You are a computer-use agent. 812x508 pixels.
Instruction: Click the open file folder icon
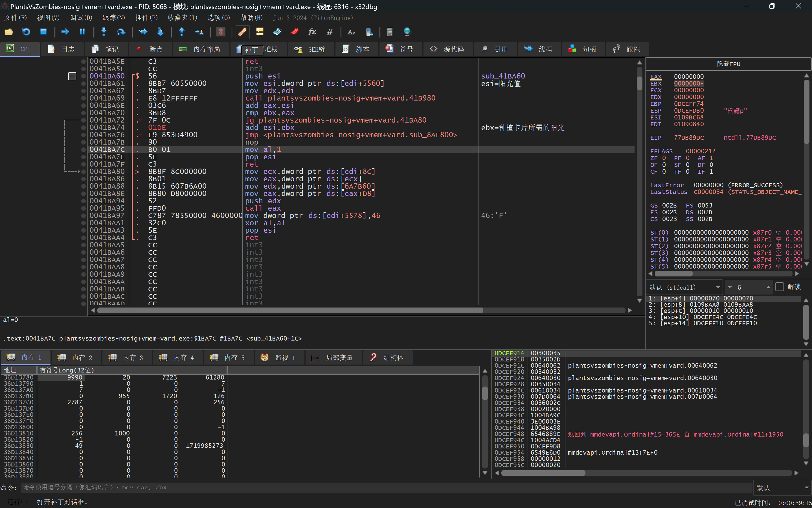[9, 32]
